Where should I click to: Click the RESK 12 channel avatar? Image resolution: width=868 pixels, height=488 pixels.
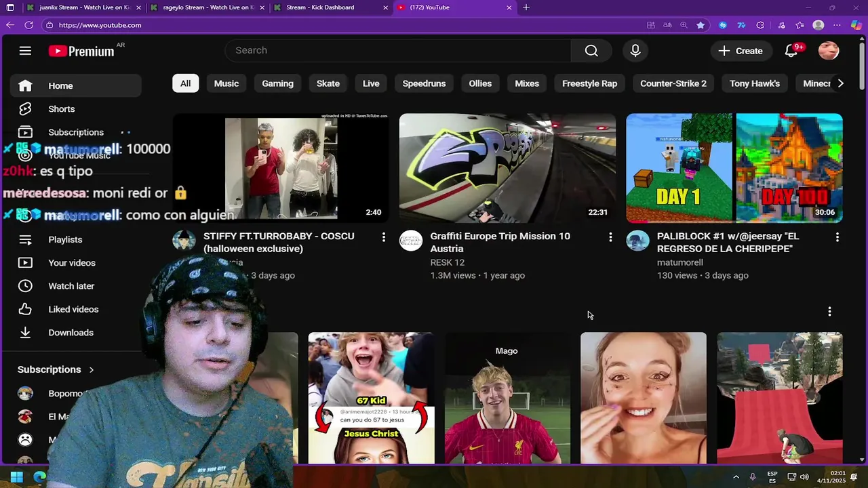411,241
